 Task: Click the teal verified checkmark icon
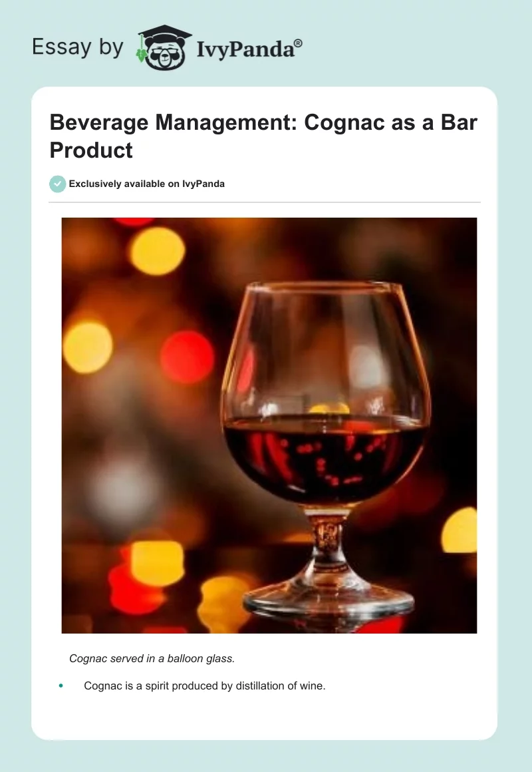tap(58, 184)
